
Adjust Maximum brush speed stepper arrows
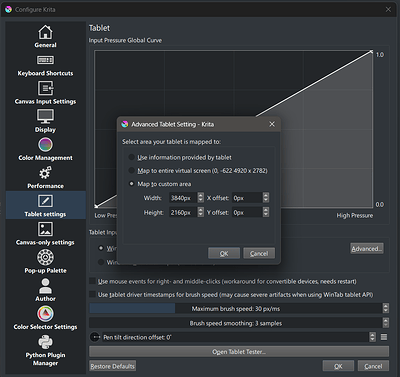(x=386, y=308)
